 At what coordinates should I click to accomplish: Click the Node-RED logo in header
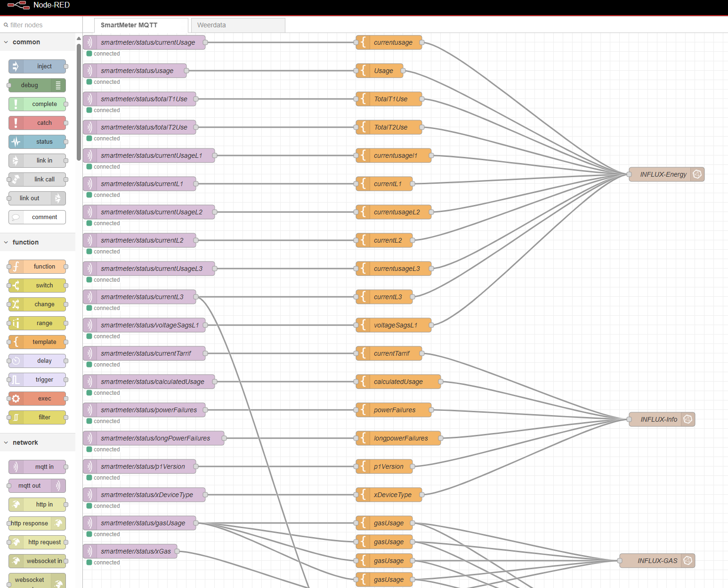[x=19, y=5]
